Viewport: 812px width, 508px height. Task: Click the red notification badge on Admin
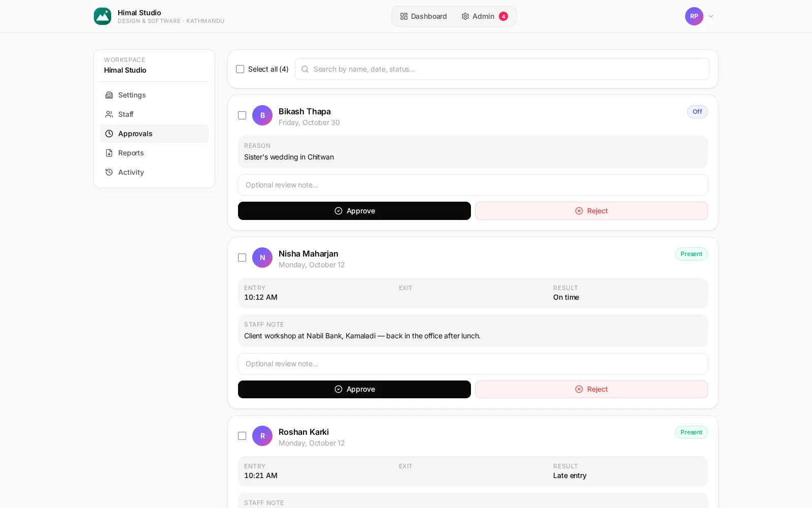[x=503, y=16]
